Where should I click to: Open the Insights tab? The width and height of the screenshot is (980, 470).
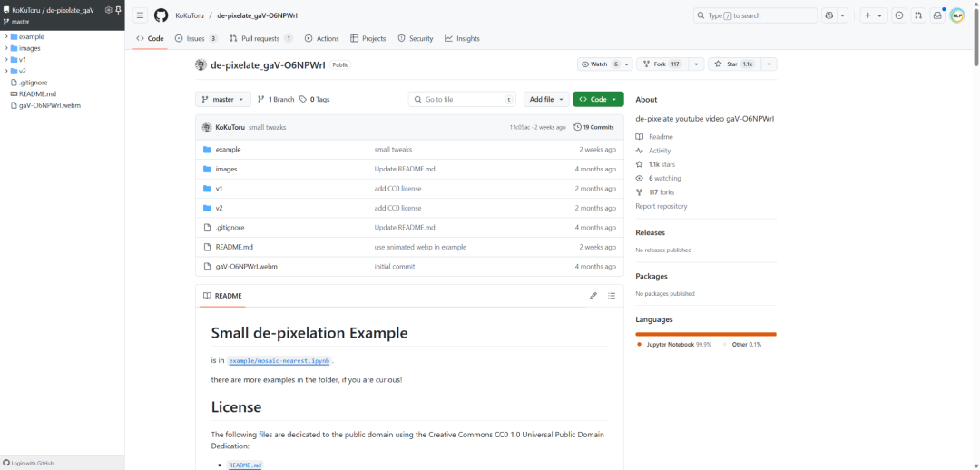[462, 39]
